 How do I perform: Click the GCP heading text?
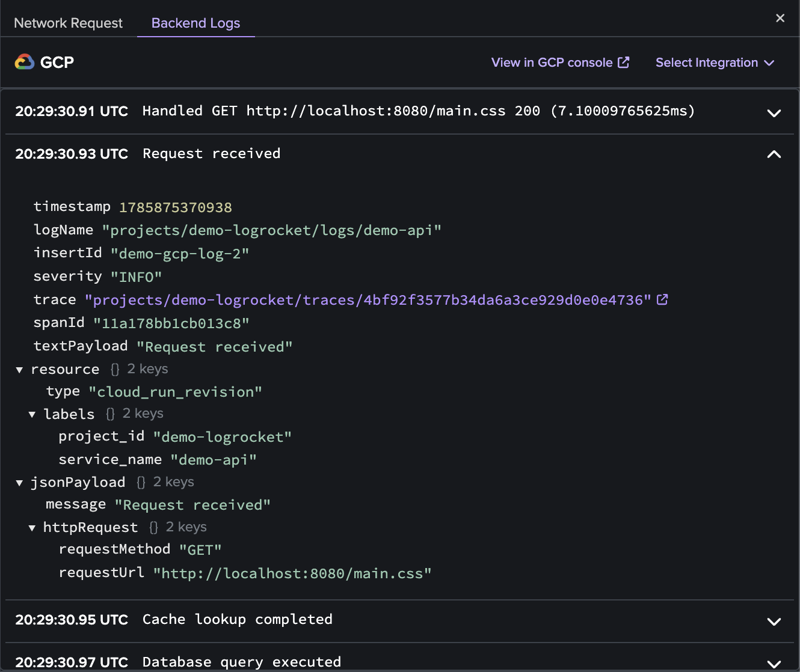57,63
